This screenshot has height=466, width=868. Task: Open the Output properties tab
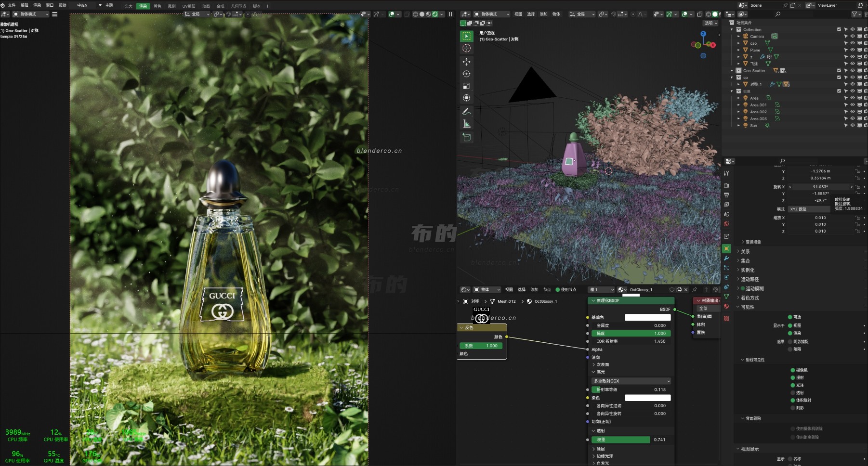pyautogui.click(x=726, y=195)
